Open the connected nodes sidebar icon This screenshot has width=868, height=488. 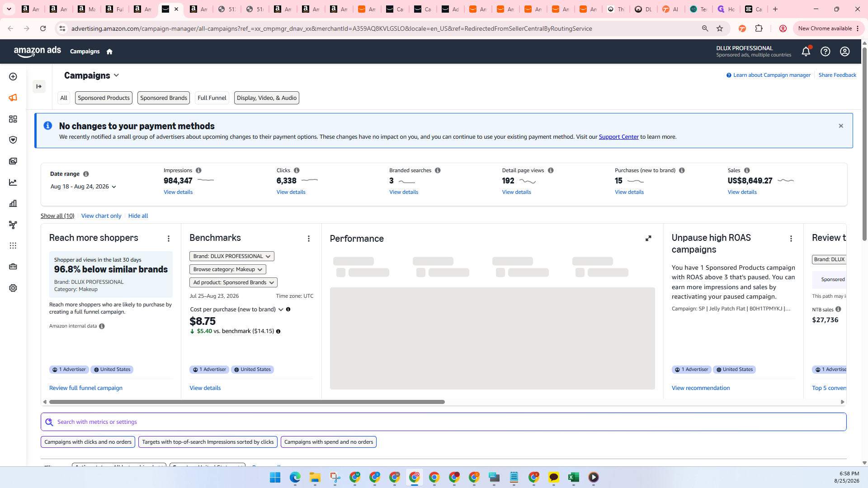click(x=13, y=225)
